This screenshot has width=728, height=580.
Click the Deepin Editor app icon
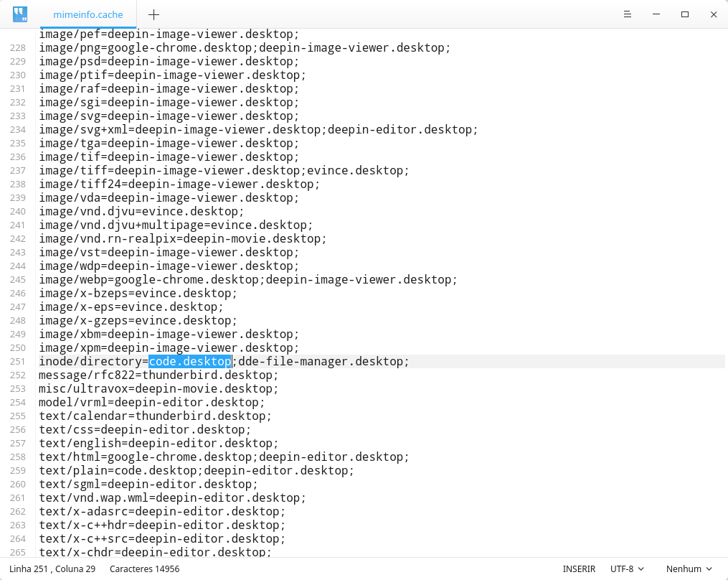[x=20, y=14]
